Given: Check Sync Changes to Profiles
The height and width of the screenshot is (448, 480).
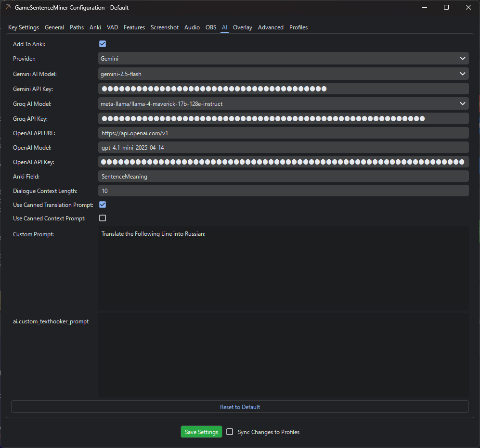Looking at the screenshot, I should pos(230,432).
